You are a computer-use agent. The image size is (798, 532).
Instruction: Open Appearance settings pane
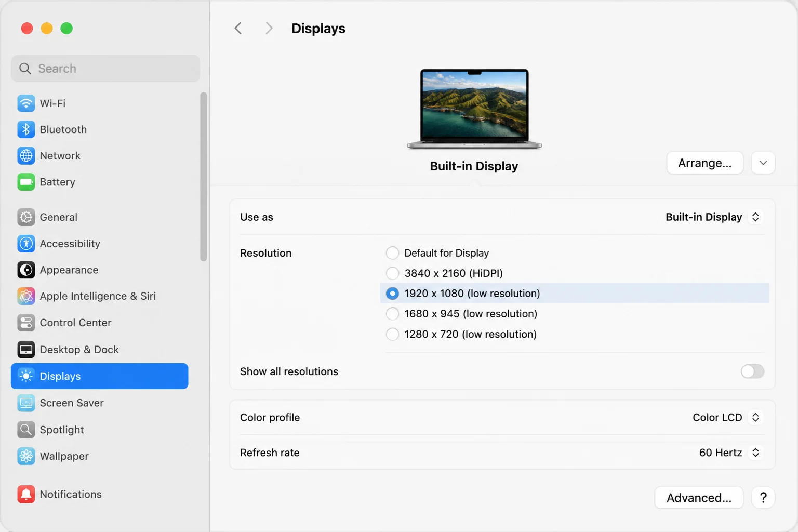click(x=99, y=270)
